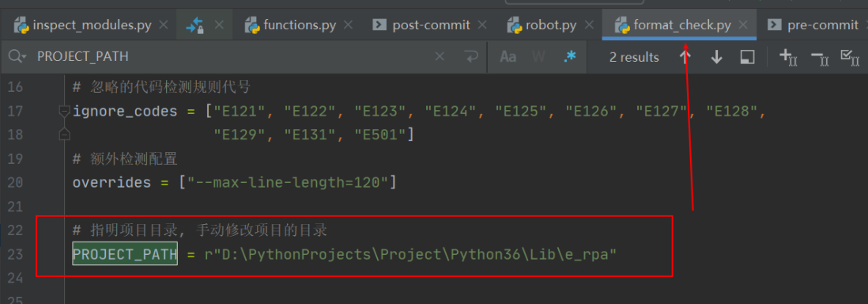Close the diff arrows tab
Viewport: 868px width, 304px height.
coord(219,25)
